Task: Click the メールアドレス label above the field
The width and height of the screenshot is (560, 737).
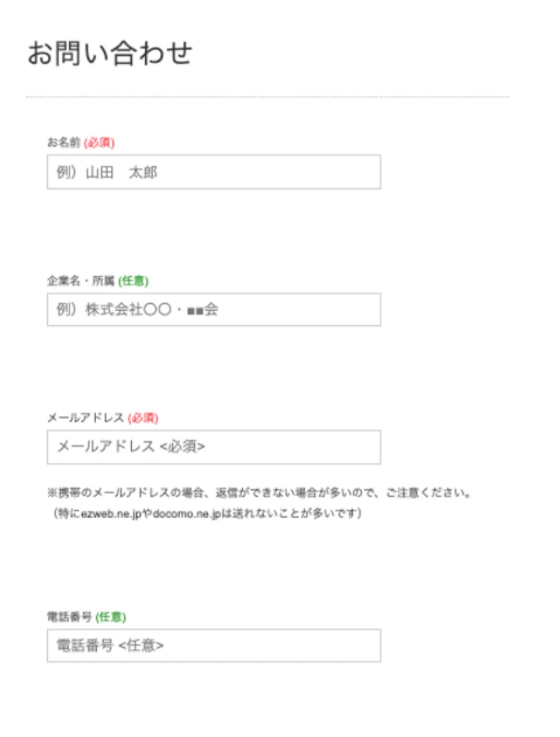Action: point(86,418)
